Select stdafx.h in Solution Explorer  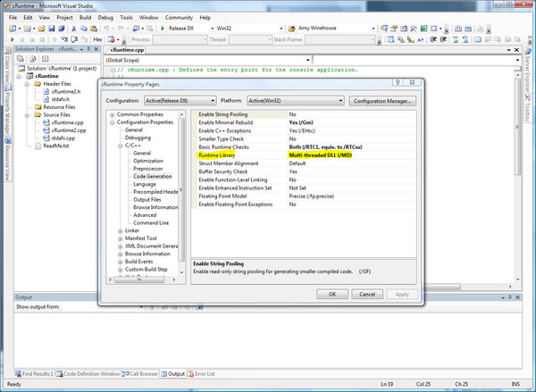pos(60,99)
